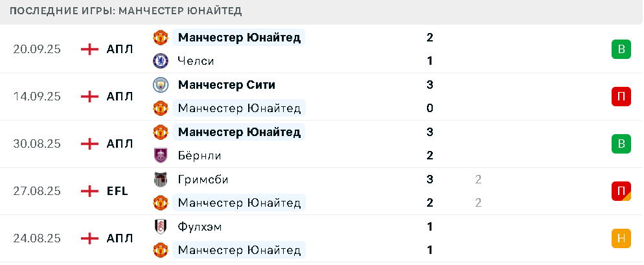Click the Последние игры section header
Screen dimensions: 644x265
(126, 12)
